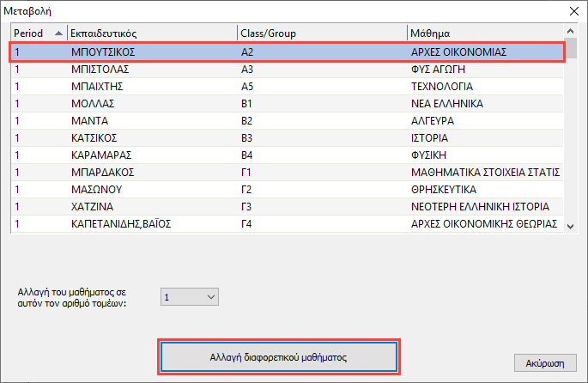Image resolution: width=588 pixels, height=383 pixels.
Task: Click class cell B3
Action: click(246, 138)
